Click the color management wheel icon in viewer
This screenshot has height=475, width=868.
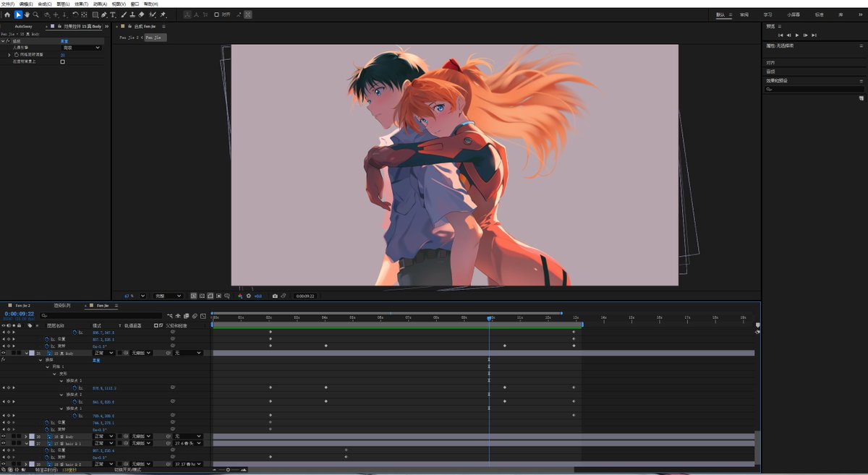[x=240, y=296]
